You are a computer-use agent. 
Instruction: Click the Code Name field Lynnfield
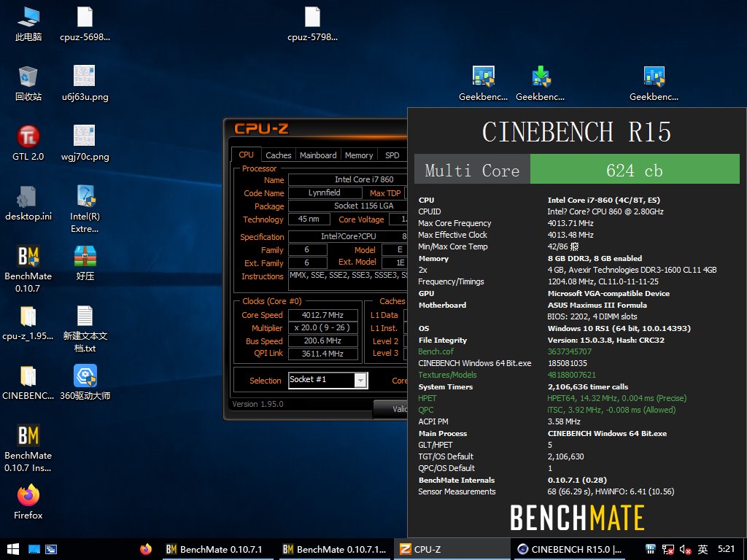(x=325, y=192)
